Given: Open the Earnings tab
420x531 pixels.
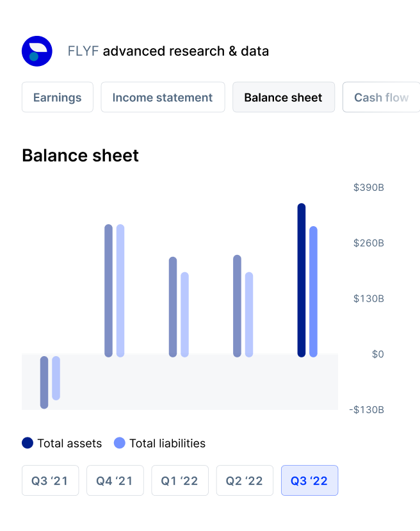Looking at the screenshot, I should click(x=58, y=97).
